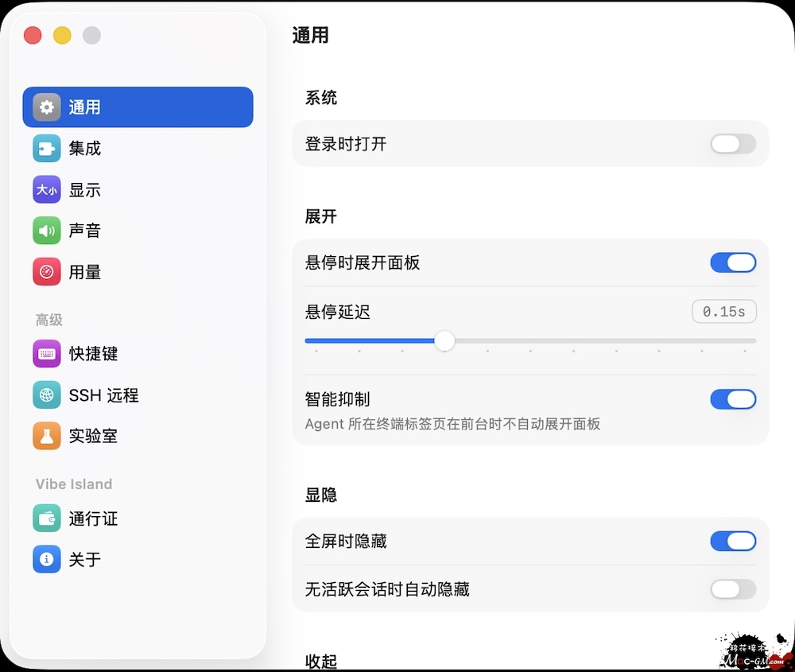Switch to the 用量 text label
This screenshot has height=672, width=795.
[85, 272]
